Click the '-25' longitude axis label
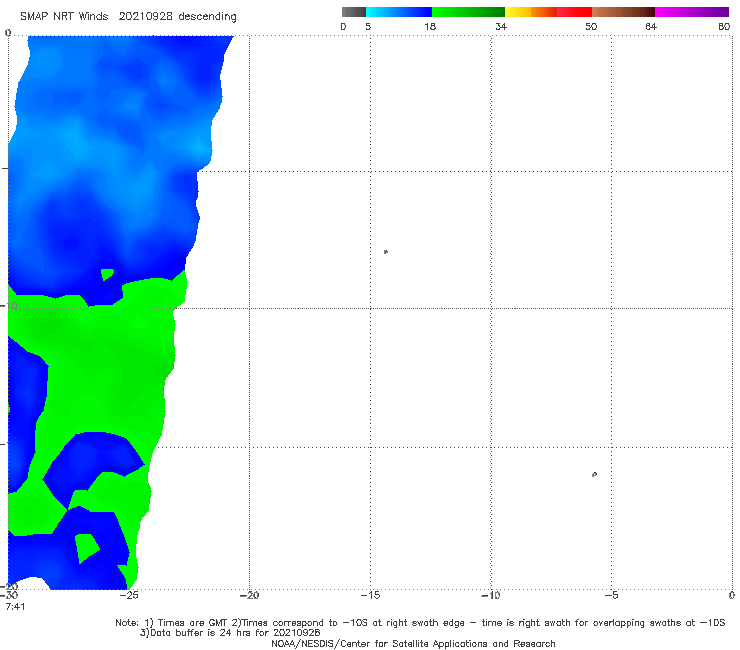 point(128,596)
